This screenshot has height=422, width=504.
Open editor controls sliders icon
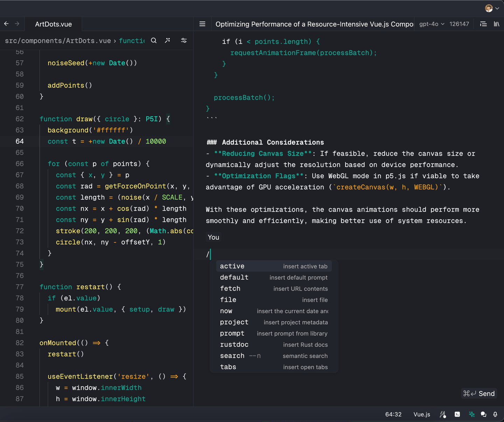tap(184, 41)
